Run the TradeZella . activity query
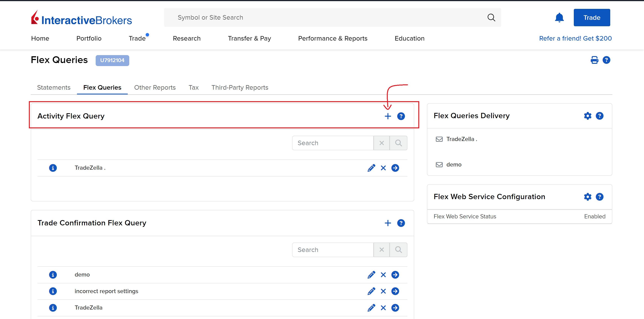The height and width of the screenshot is (319, 644). click(395, 168)
